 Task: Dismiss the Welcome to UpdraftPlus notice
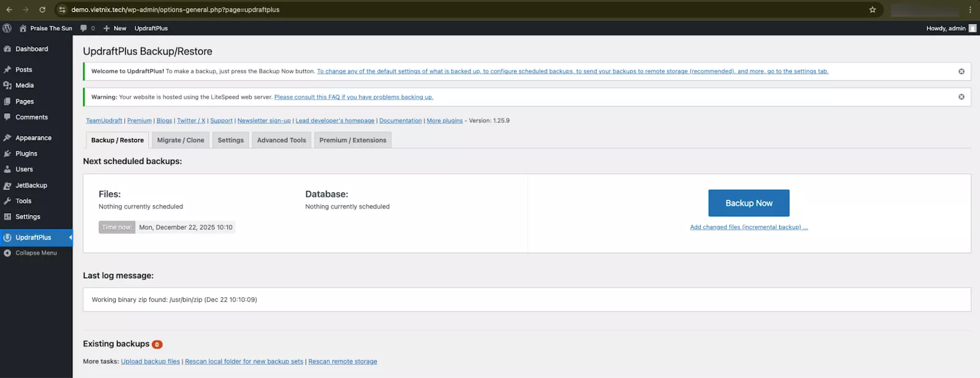[961, 72]
